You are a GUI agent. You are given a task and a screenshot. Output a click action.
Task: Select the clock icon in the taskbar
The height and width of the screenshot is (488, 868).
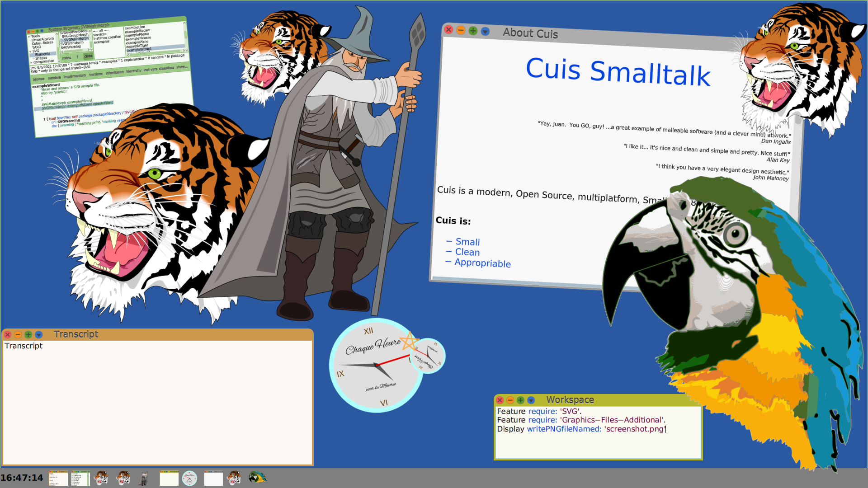pyautogui.click(x=189, y=478)
